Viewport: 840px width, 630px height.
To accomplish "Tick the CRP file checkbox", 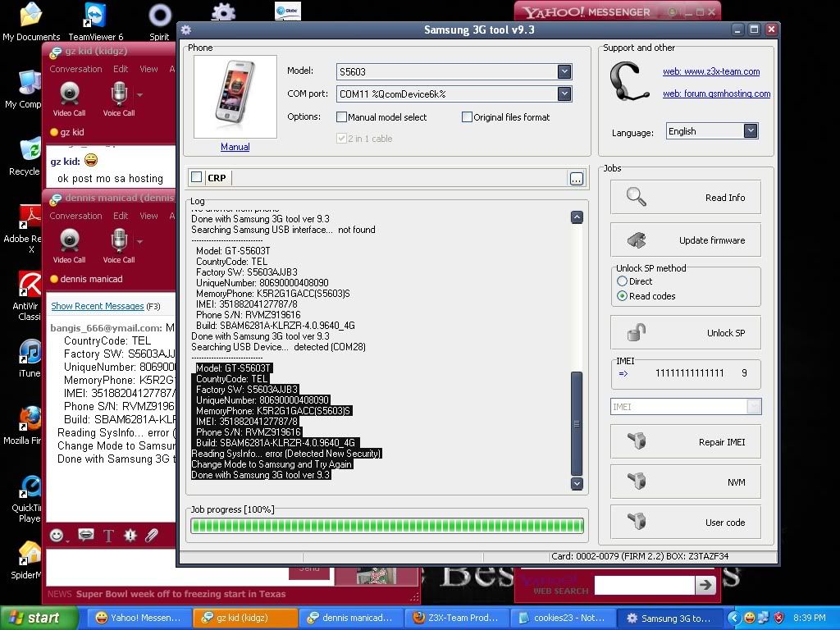I will (x=197, y=177).
